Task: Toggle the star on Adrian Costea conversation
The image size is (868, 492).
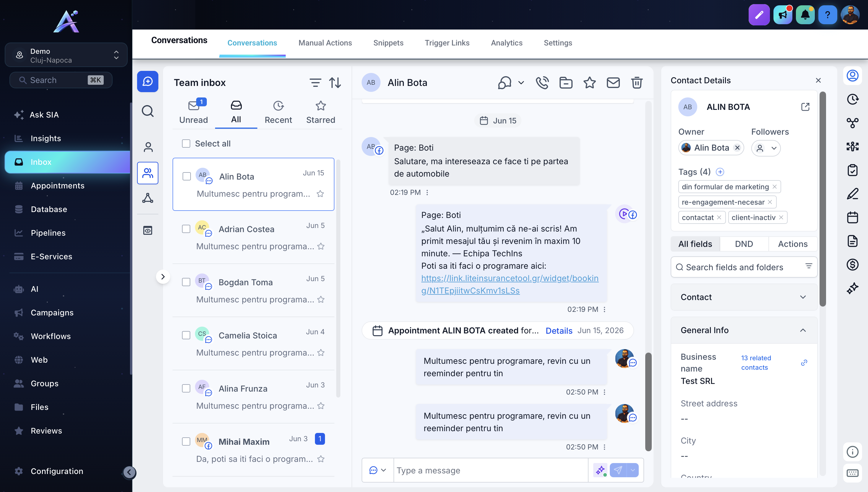Action: (321, 246)
